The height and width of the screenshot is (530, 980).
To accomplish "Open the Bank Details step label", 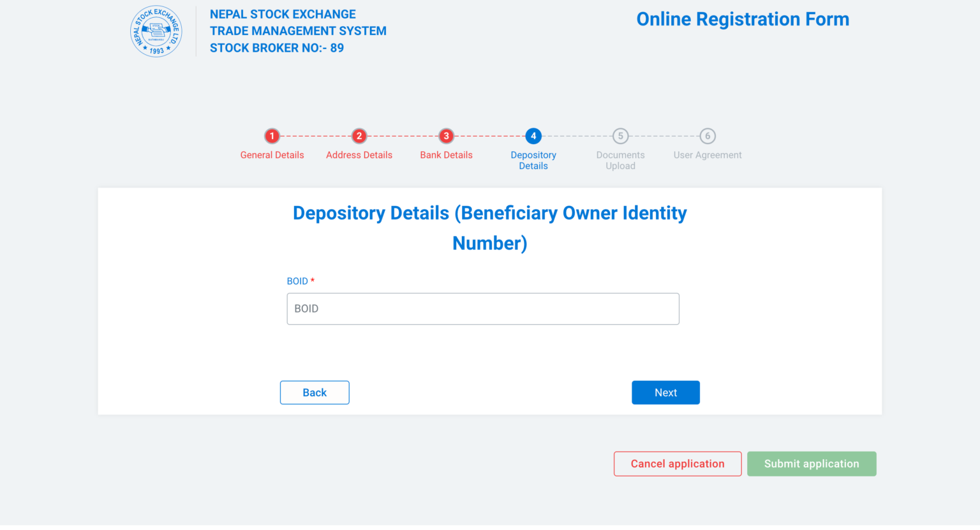I will tap(446, 155).
